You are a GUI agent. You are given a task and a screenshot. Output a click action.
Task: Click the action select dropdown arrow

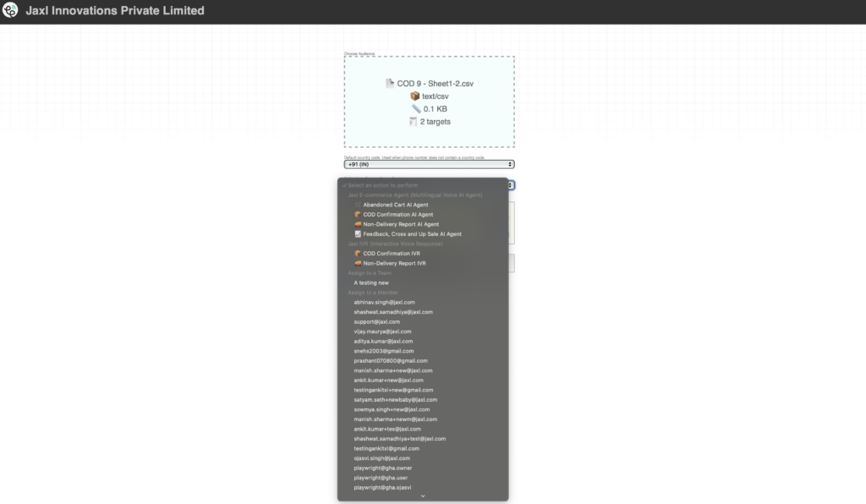tap(512, 184)
